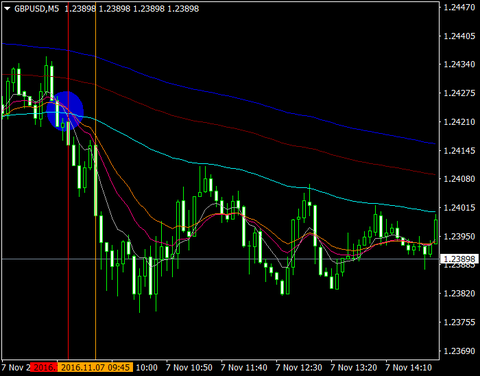Click the 1.24210 price scale value
The image size is (480, 376).
(459, 122)
